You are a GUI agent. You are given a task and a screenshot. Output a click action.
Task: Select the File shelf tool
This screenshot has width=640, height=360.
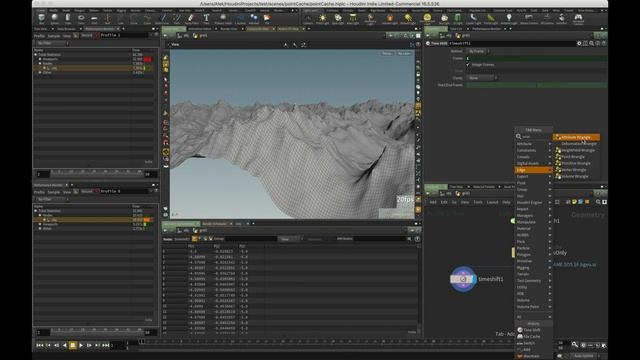[x=267, y=18]
